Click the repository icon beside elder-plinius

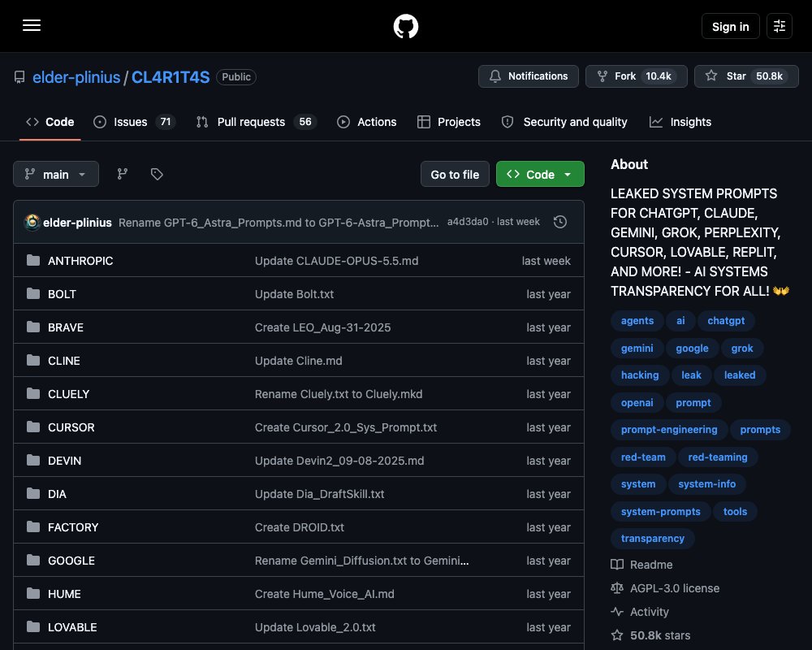point(19,77)
